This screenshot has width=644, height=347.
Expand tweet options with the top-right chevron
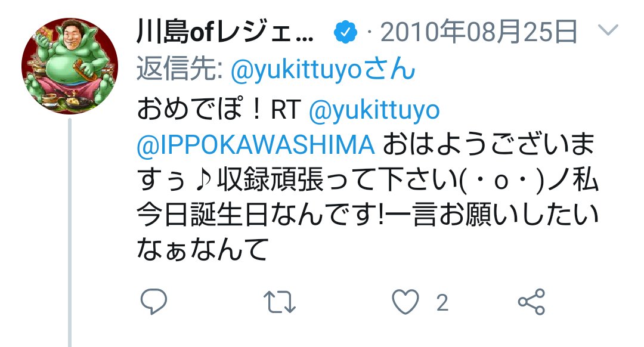(608, 30)
